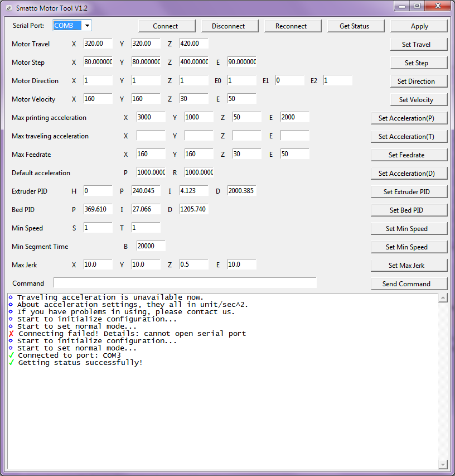Click the Set Direction button

419,81
